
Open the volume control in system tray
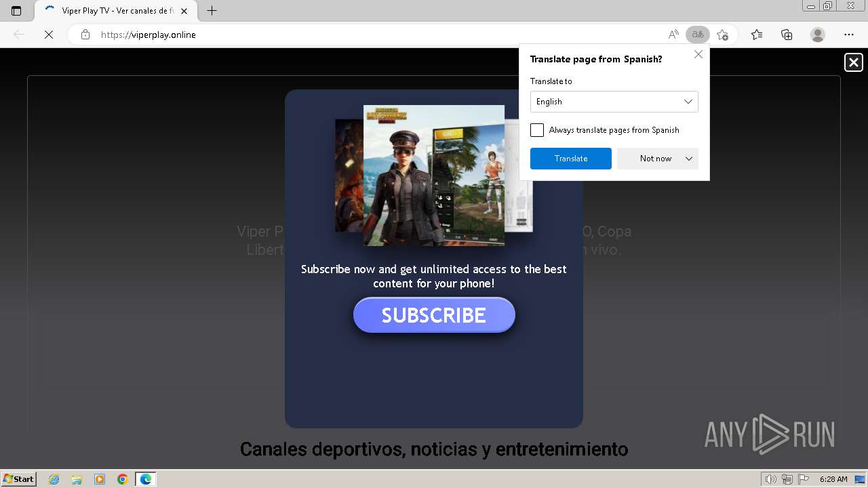771,479
